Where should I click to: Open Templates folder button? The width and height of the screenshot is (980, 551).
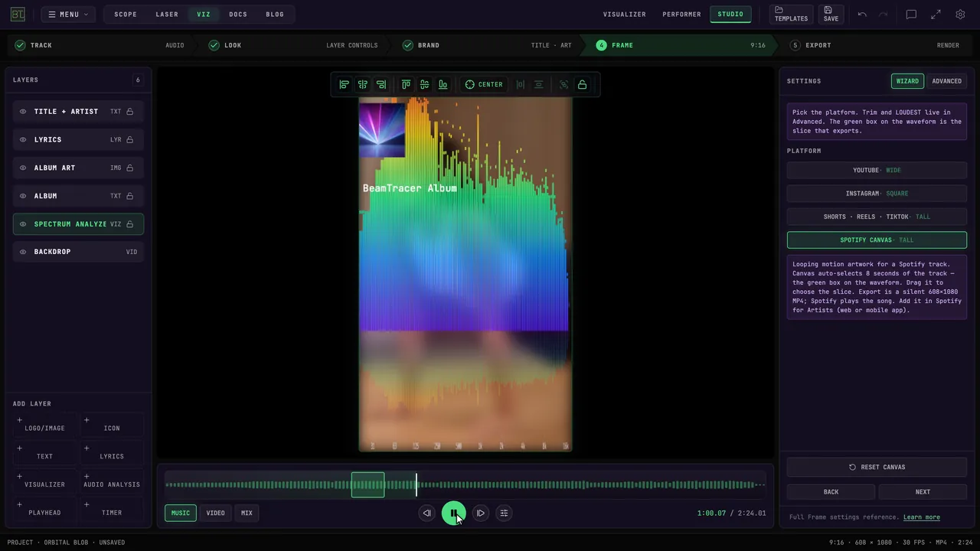pos(791,14)
